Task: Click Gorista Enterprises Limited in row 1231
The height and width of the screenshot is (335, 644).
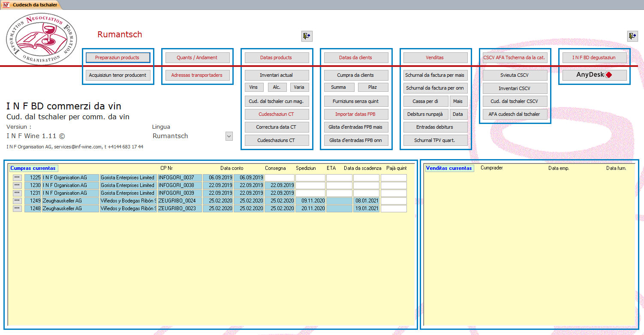Action: (128, 193)
